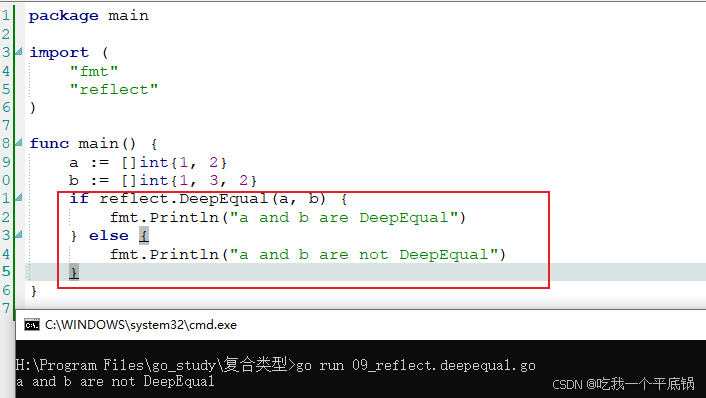This screenshot has width=706, height=398.
Task: Click the C:\WINDOWS\system32\cmd.exe window title
Action: 141,325
